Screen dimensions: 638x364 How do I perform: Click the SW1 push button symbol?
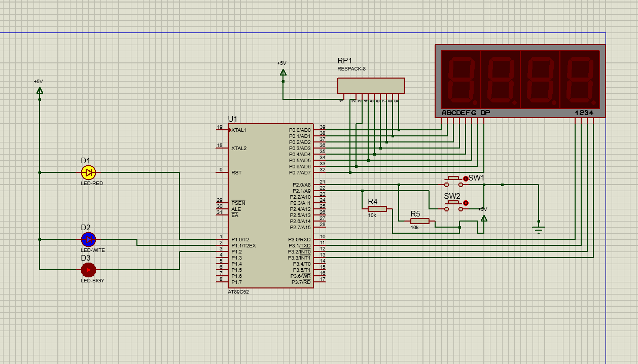pyautogui.click(x=454, y=181)
